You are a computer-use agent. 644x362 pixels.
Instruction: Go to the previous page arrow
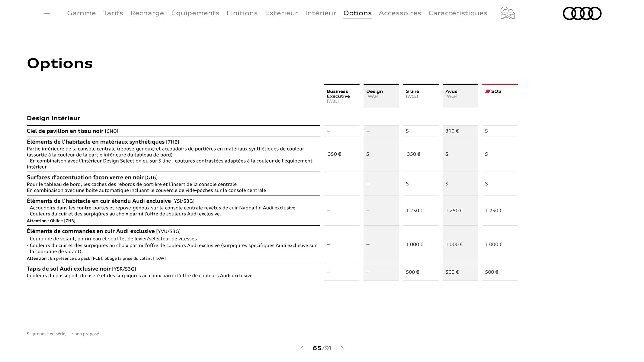click(301, 348)
